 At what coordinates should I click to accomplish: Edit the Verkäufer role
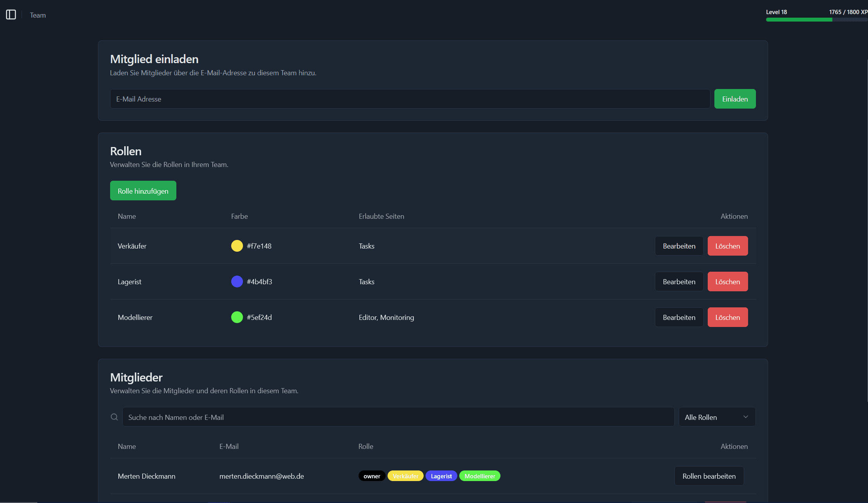point(679,246)
